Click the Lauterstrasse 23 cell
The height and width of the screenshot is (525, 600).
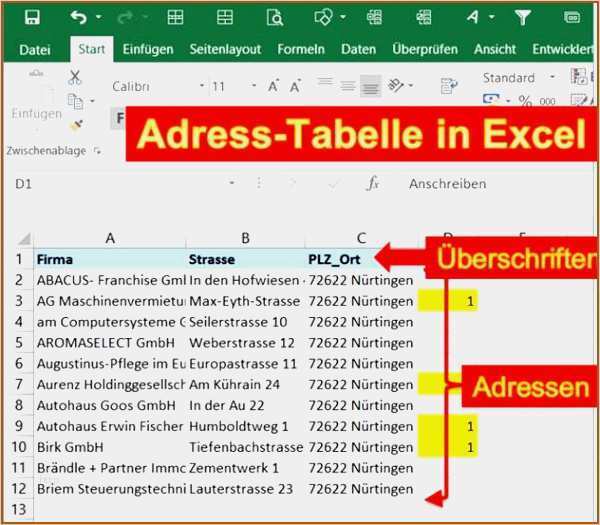click(246, 489)
